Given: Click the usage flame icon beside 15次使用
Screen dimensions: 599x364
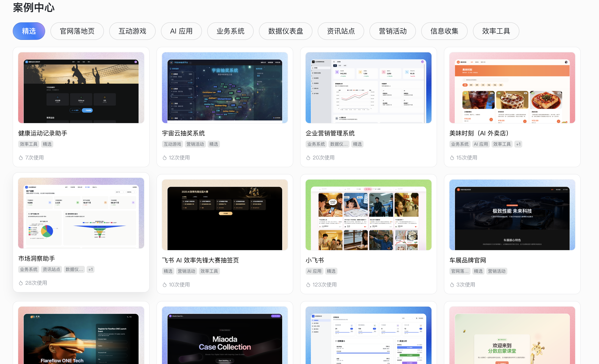Looking at the screenshot, I should coord(452,158).
